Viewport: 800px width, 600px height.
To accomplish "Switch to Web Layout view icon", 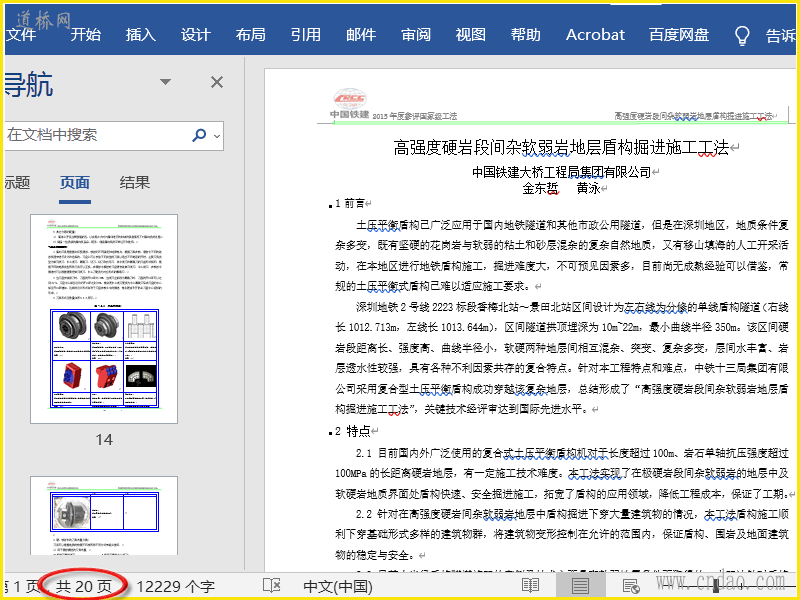I will pyautogui.click(x=631, y=586).
